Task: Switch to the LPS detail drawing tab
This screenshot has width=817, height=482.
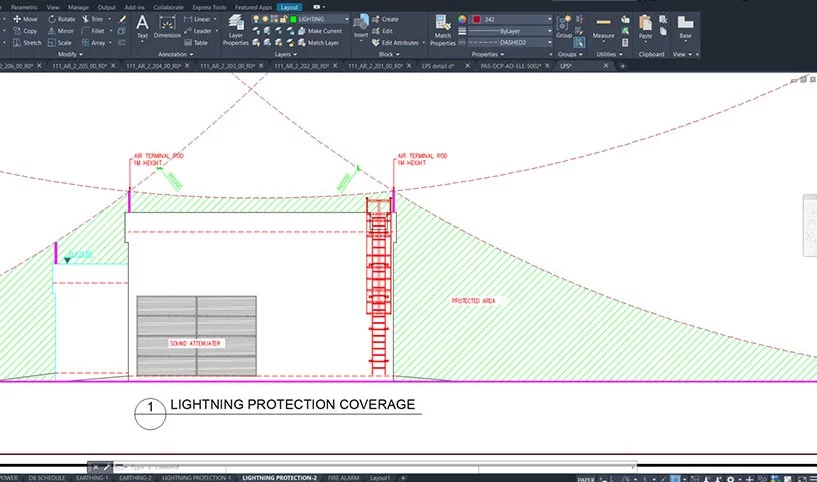Action: [x=439, y=66]
